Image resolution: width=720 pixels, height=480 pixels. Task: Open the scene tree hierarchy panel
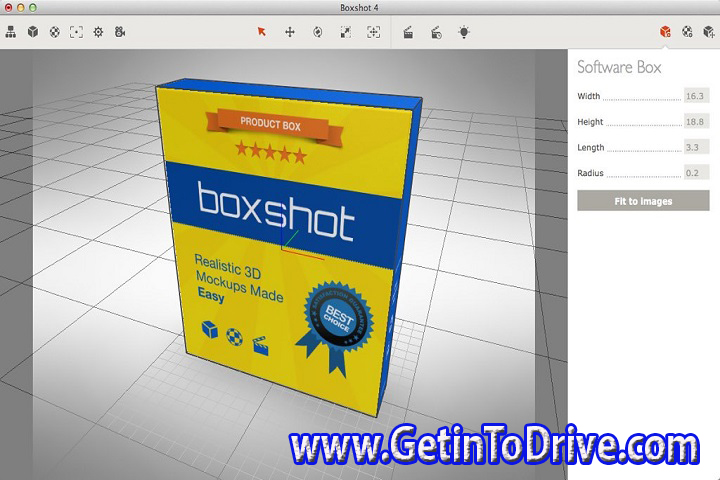pos(11,32)
